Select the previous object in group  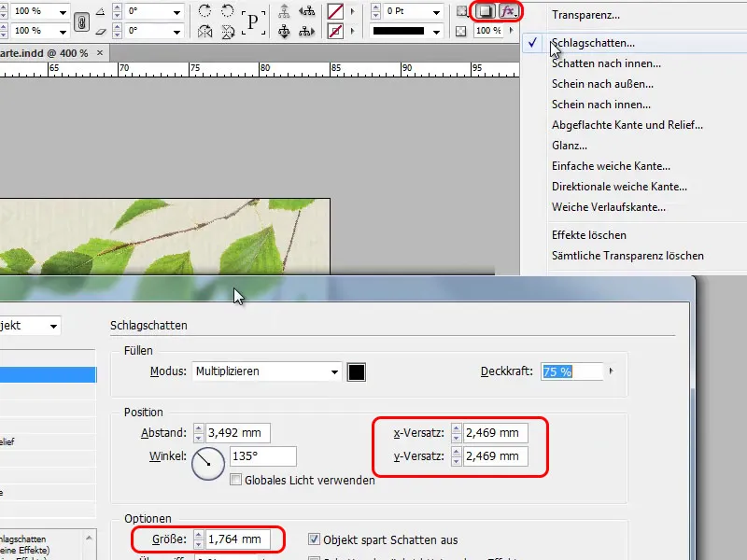click(307, 10)
